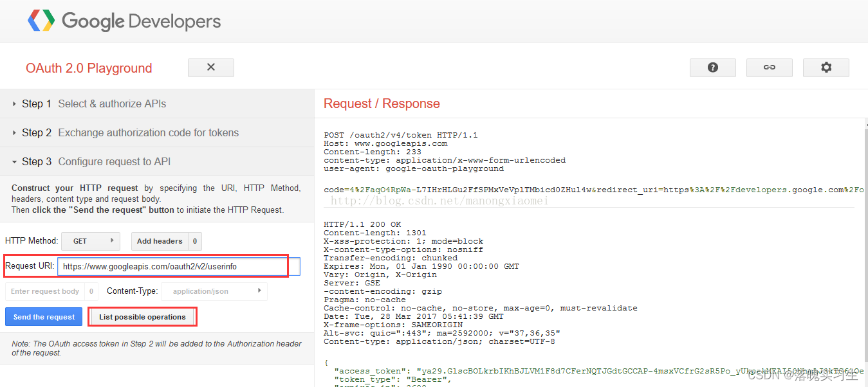Click the headers count badge showing 0

pos(195,241)
